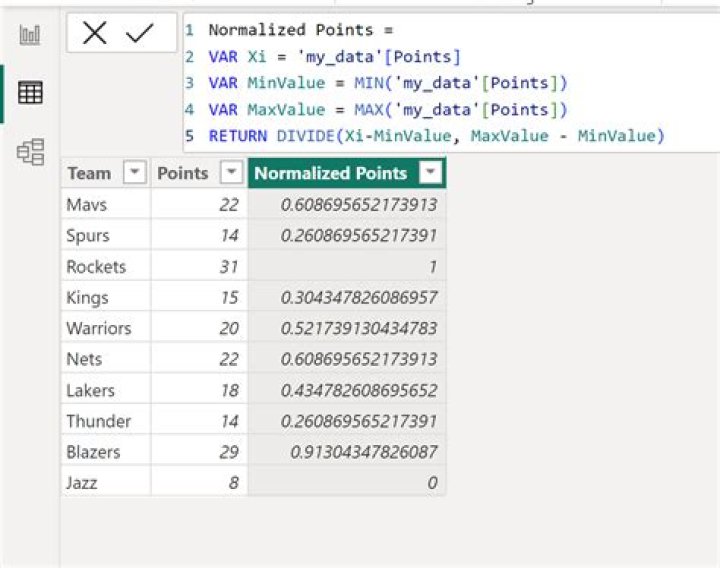
Task: Click into the DAX formula editor
Action: point(450,80)
